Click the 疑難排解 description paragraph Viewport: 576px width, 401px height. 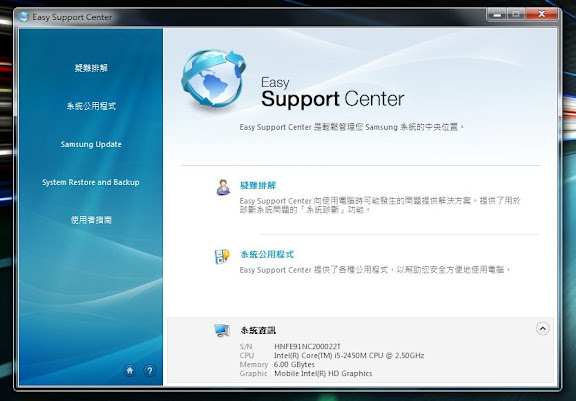pos(380,205)
